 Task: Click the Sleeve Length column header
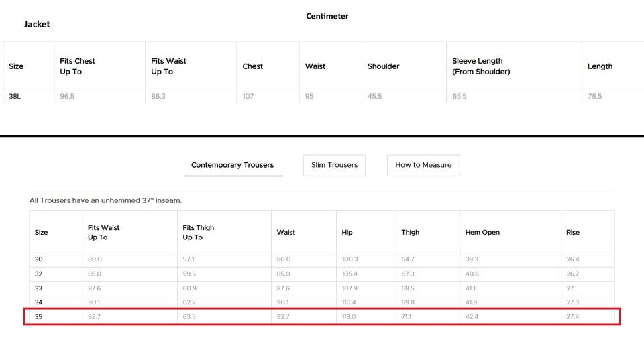coord(480,66)
